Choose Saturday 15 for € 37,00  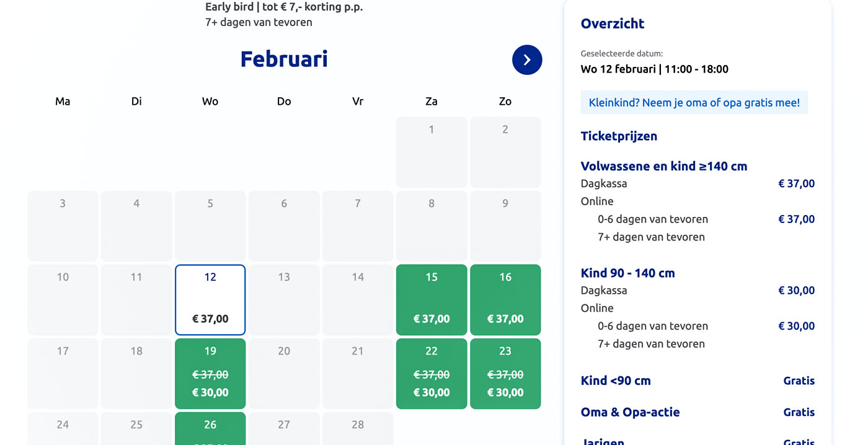coord(432,300)
